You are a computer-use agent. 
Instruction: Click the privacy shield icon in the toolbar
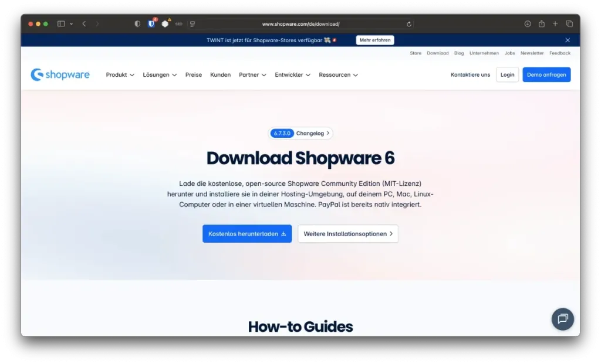click(x=137, y=23)
